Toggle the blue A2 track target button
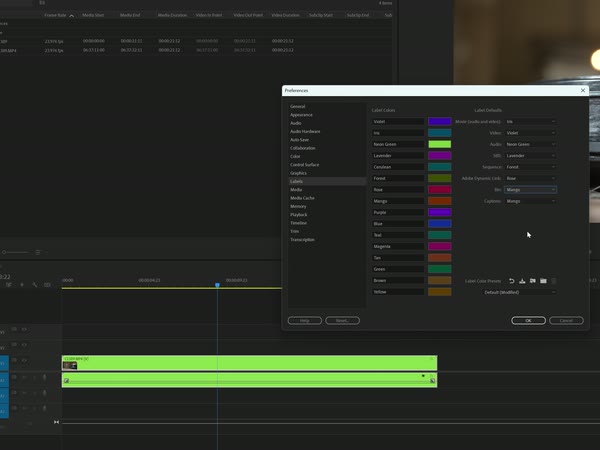600x450 pixels. coord(4,396)
